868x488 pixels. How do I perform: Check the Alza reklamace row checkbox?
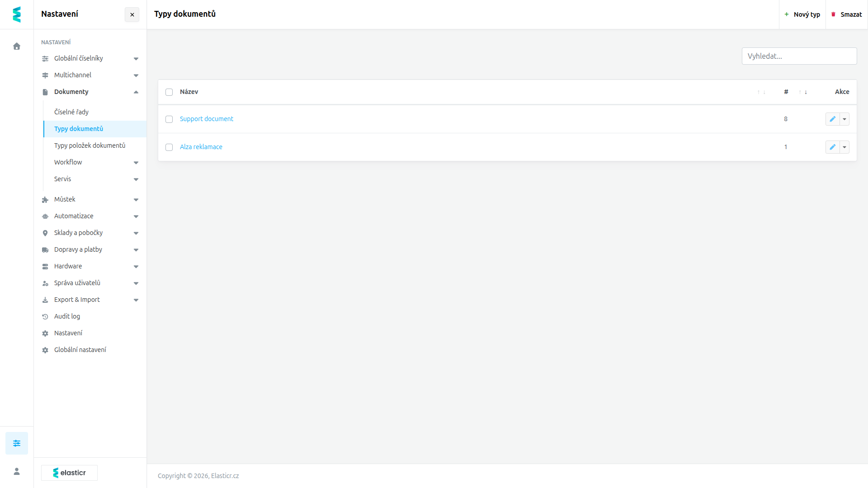(x=169, y=147)
